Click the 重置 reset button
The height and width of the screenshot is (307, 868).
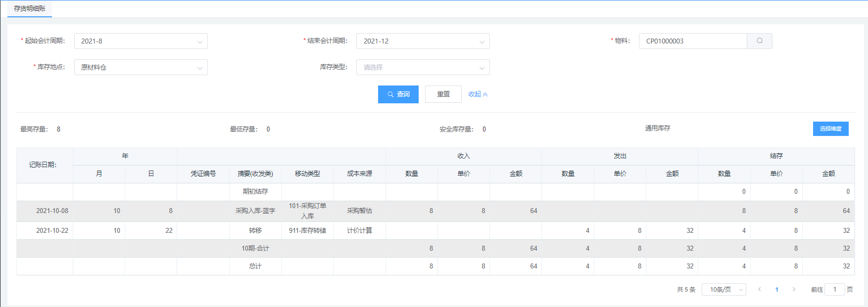tap(443, 94)
